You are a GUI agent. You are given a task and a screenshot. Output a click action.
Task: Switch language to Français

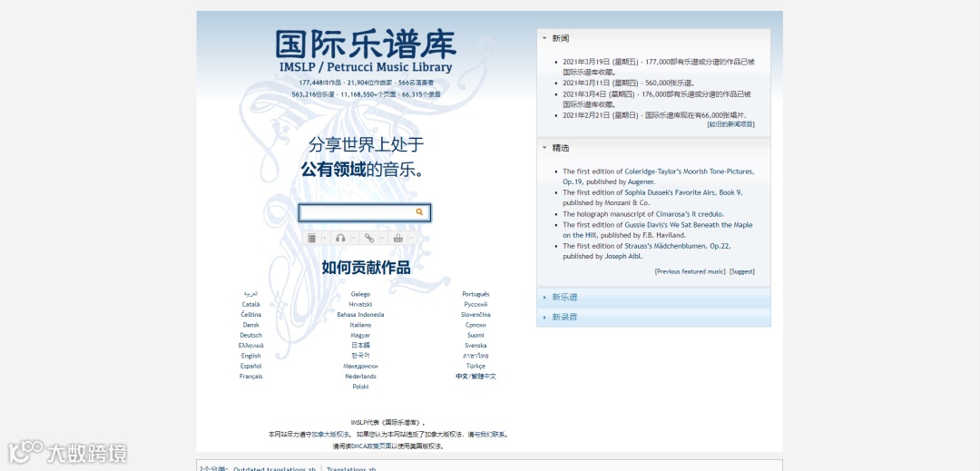pyautogui.click(x=250, y=377)
